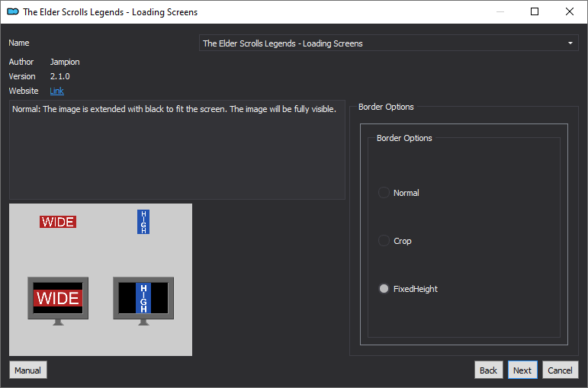Image resolution: width=588 pixels, height=388 pixels.
Task: Open the Name dropdown arrow
Action: click(570, 43)
